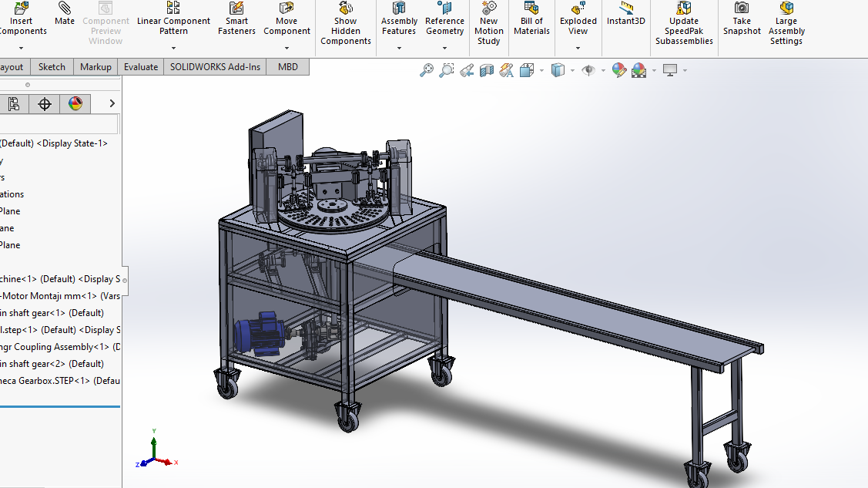Open the ConfigurationManager panel tab icon
Viewport: 868px width, 488px height.
(x=14, y=103)
